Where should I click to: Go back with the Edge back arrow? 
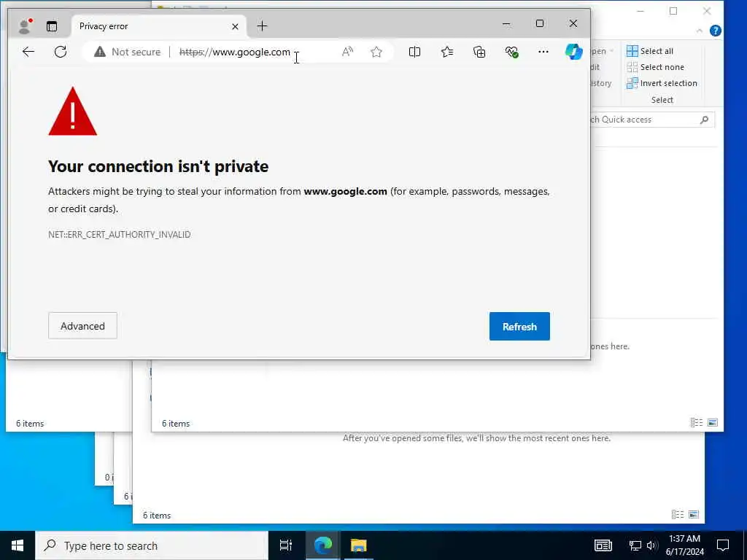(28, 52)
